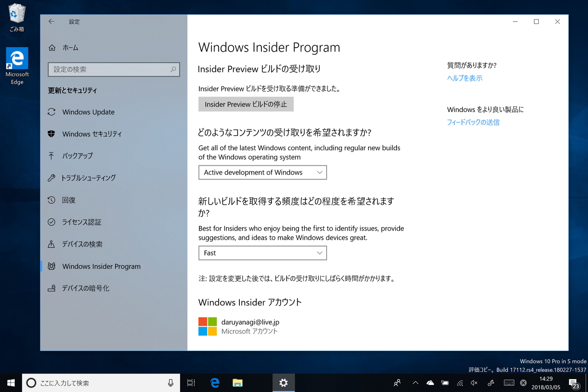Select the デバイスの検索 icon in sidebar
The width and height of the screenshot is (588, 392).
pos(52,244)
